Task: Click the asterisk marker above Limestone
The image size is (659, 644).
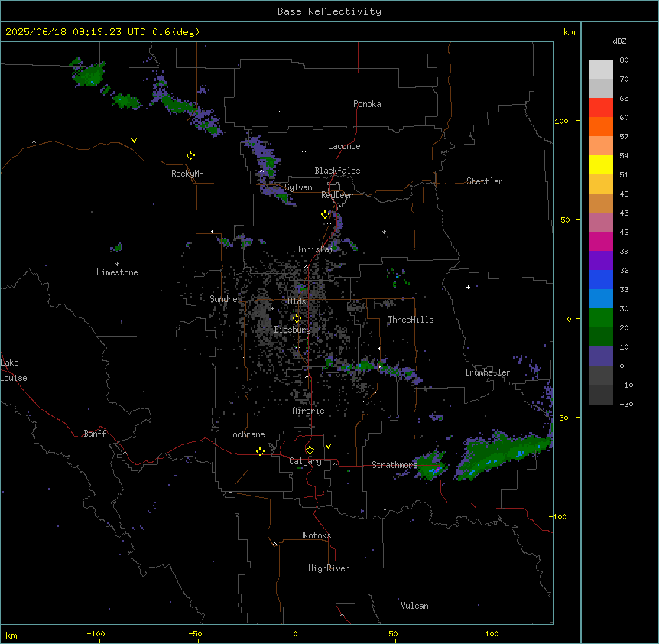Action: pos(117,265)
